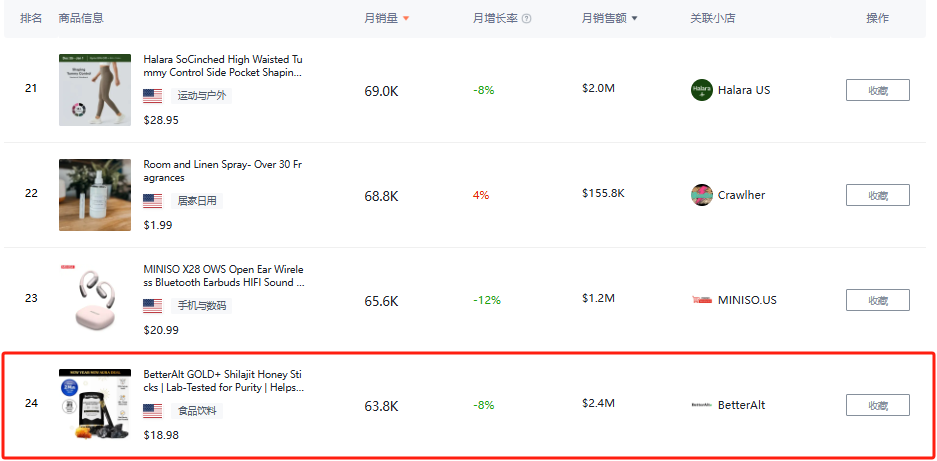
Task: Click the Halara US shop logo icon
Action: point(702,90)
